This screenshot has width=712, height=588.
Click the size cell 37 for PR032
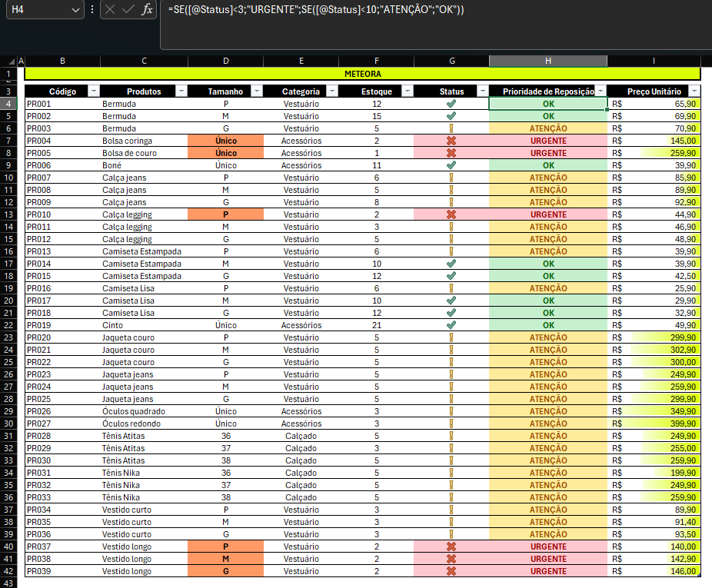pos(226,485)
